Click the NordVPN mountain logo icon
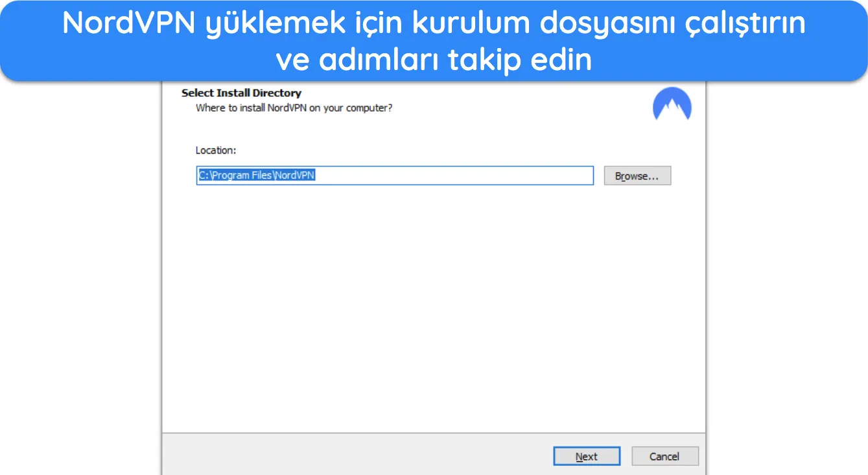 tap(672, 104)
